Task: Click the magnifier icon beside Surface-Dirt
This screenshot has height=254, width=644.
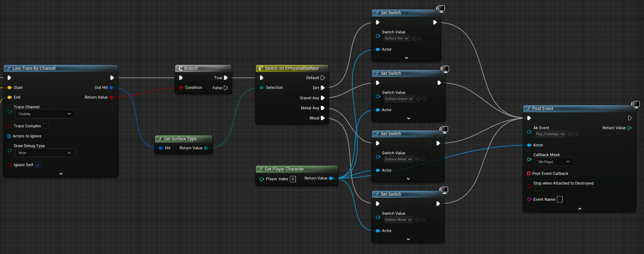Action: [420, 38]
